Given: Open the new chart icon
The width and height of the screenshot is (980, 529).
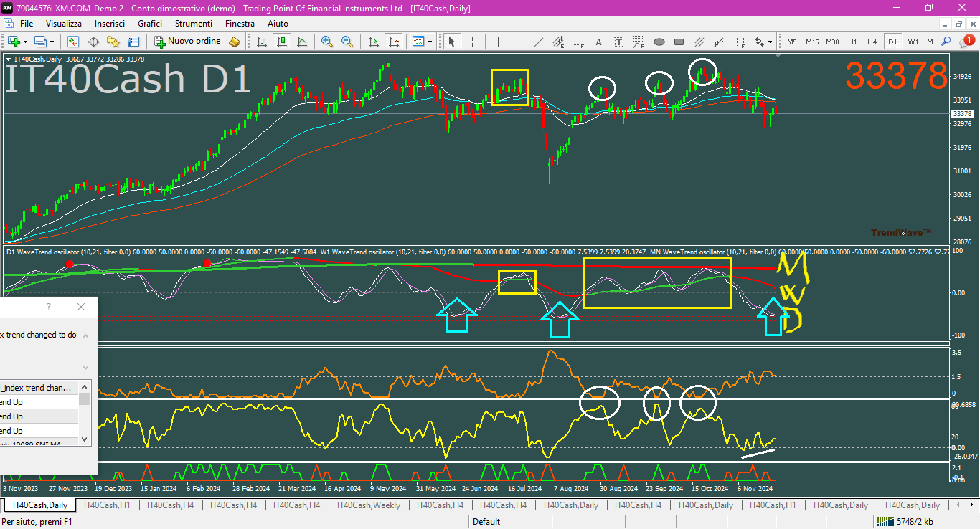Looking at the screenshot, I should (14, 42).
